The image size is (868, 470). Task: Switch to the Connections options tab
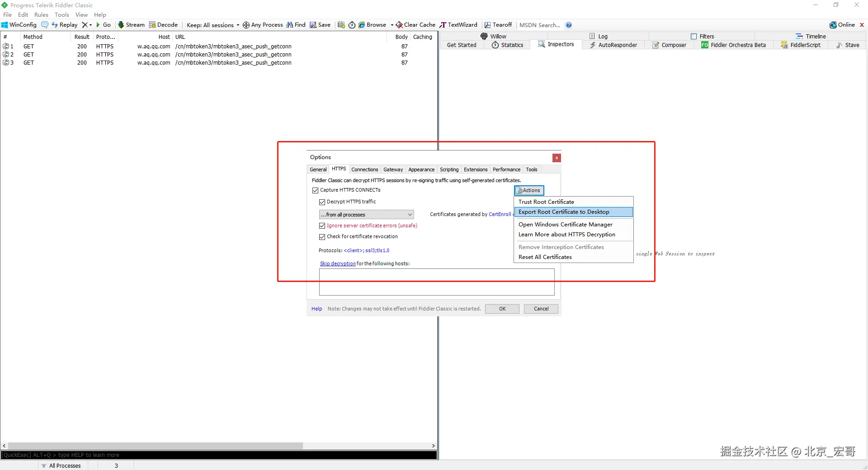click(x=364, y=169)
